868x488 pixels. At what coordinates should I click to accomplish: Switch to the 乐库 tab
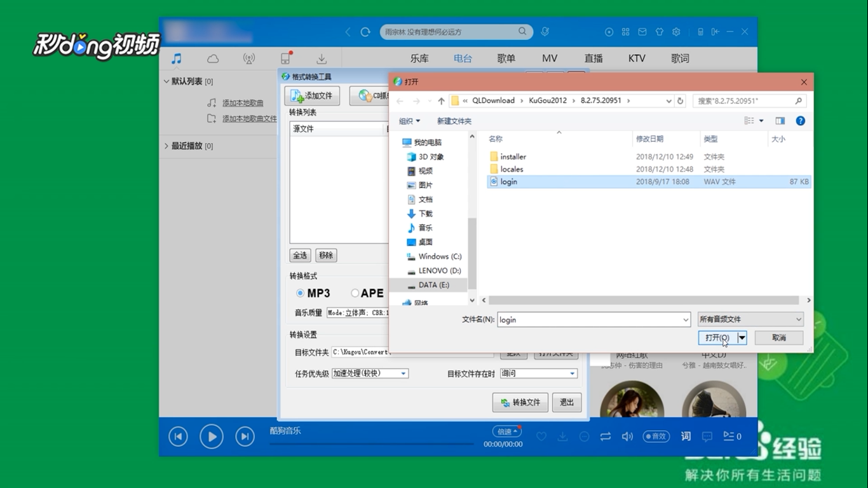click(419, 58)
